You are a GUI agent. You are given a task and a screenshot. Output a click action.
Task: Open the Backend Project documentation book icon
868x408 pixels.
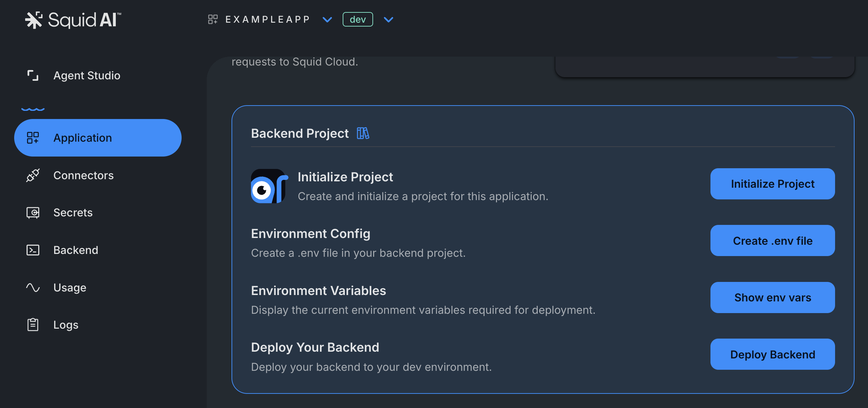[364, 133]
